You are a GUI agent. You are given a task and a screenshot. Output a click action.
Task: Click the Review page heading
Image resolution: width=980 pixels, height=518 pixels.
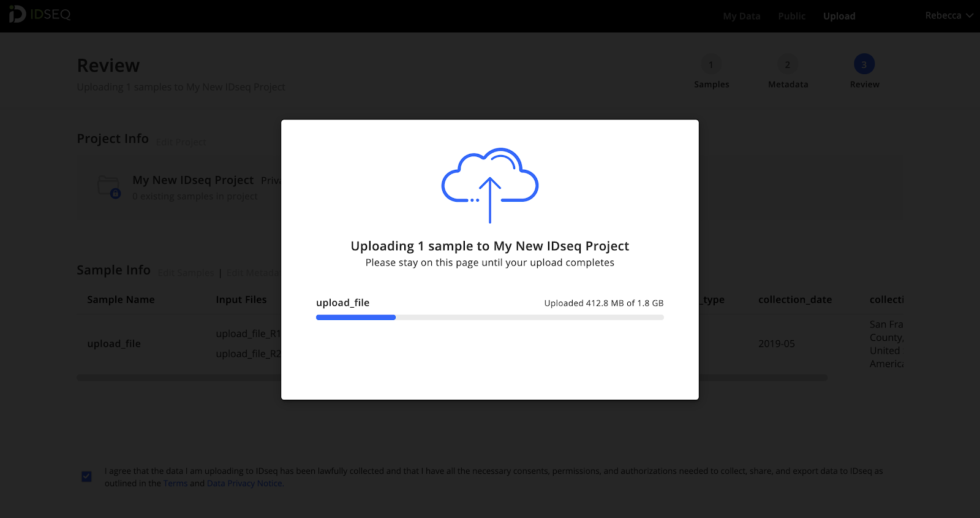[108, 66]
